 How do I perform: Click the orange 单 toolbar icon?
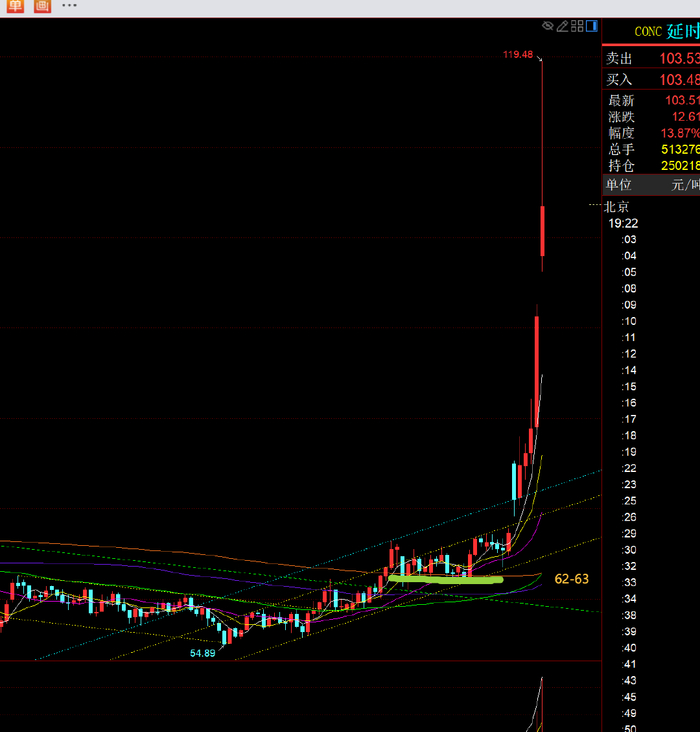15,6
